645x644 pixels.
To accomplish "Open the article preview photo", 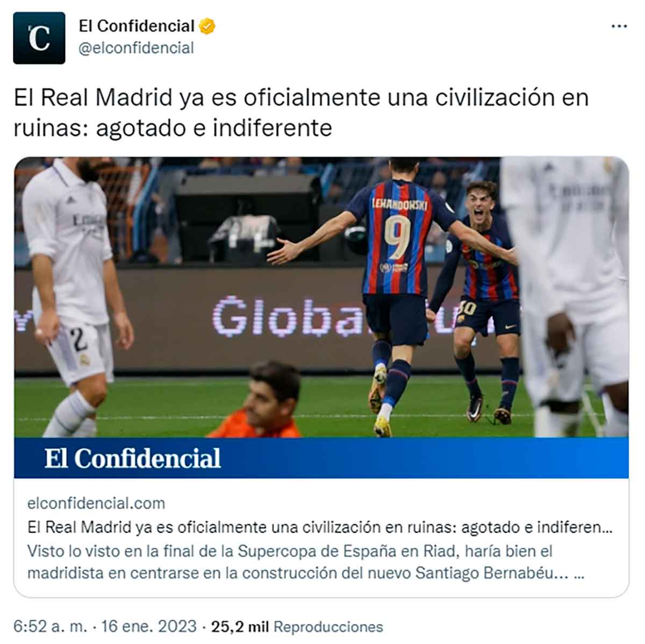I will 321,297.
